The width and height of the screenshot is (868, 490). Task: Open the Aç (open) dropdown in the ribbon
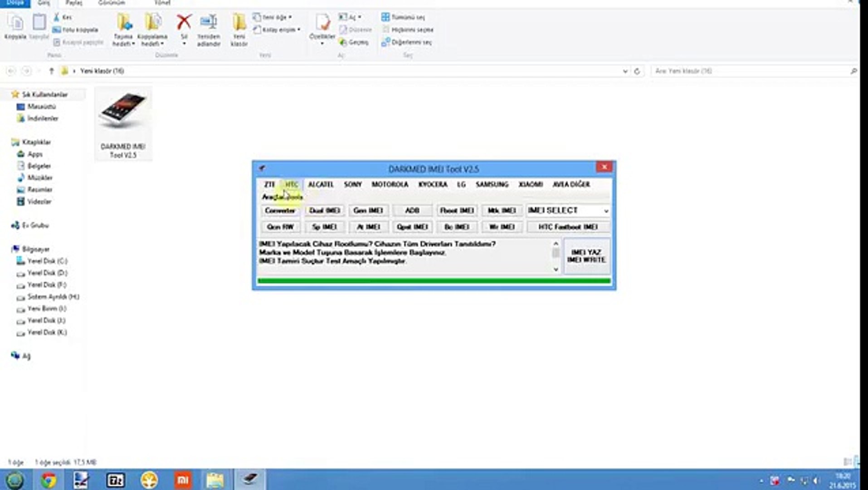pyautogui.click(x=350, y=17)
